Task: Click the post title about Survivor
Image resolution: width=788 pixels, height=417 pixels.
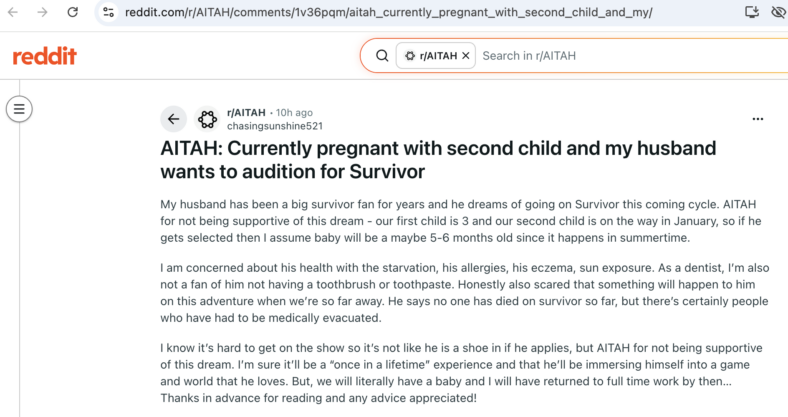Action: coord(438,160)
